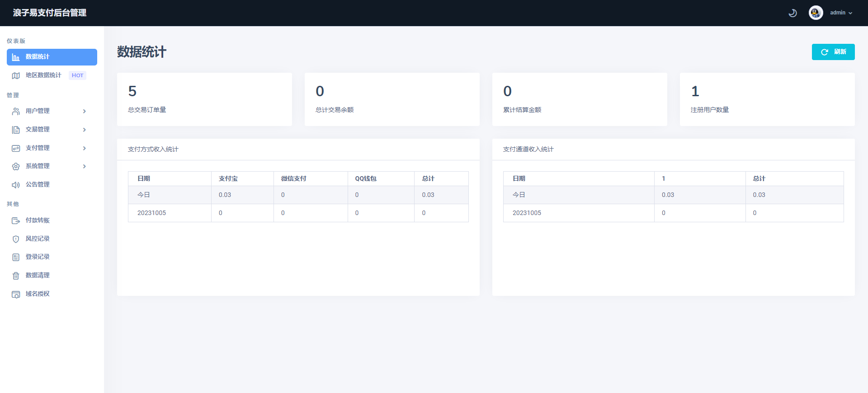Click the 系统管理 gear icon
Viewport: 868px width, 393px height.
tap(16, 166)
